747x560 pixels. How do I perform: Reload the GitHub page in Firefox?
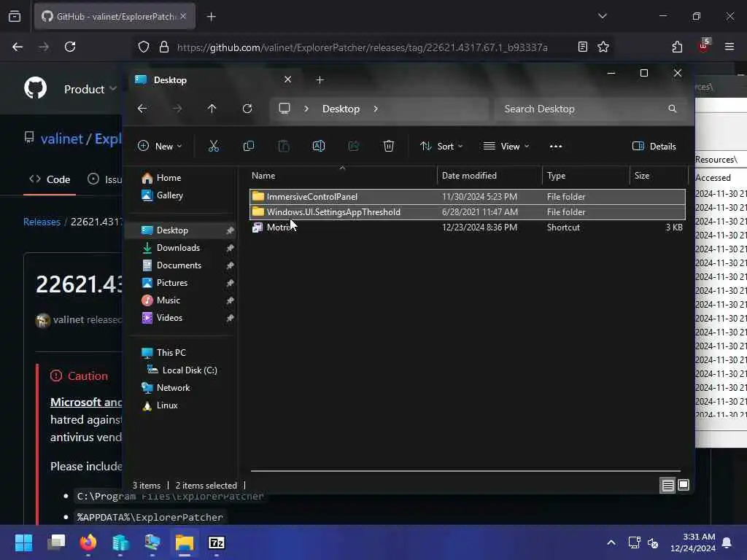click(x=70, y=47)
